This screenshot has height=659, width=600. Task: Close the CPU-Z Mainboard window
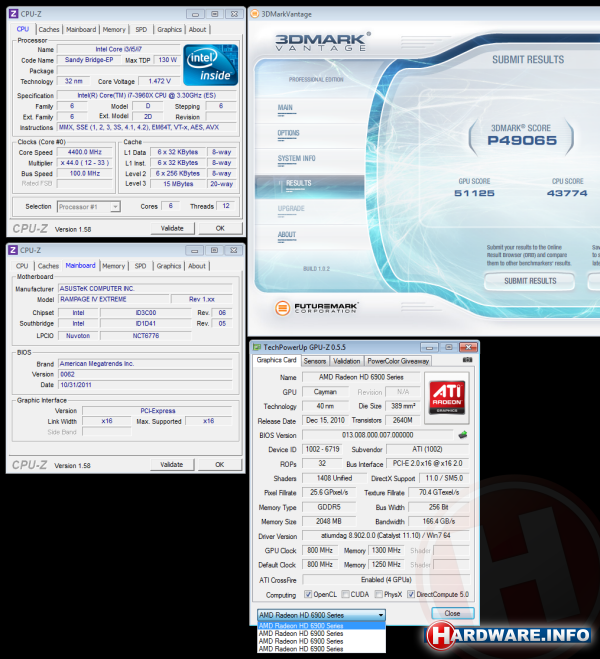click(233, 250)
